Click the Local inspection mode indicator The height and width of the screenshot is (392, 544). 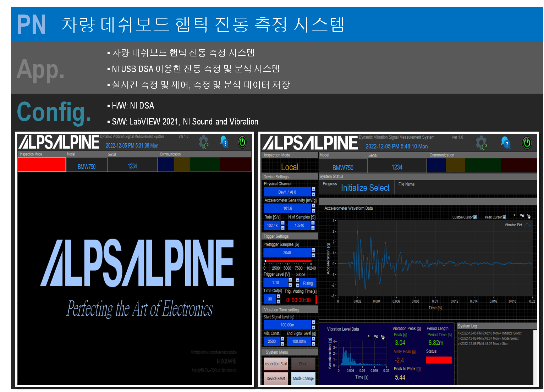[x=290, y=167]
